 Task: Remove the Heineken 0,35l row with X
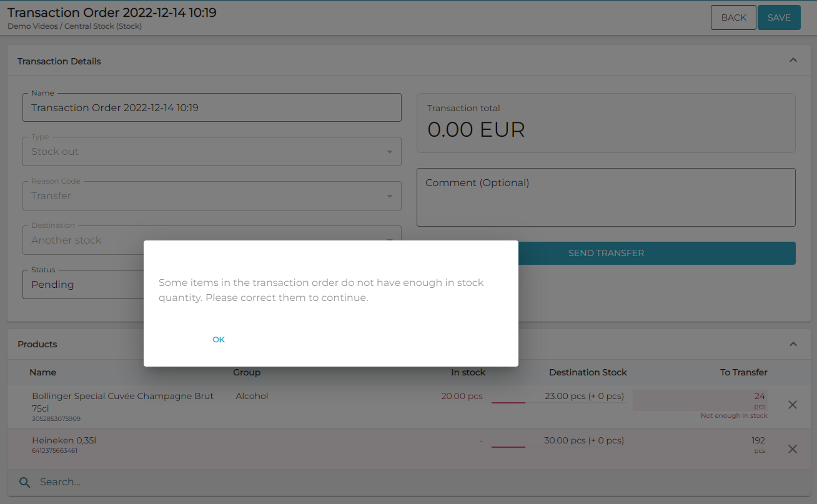pos(792,449)
